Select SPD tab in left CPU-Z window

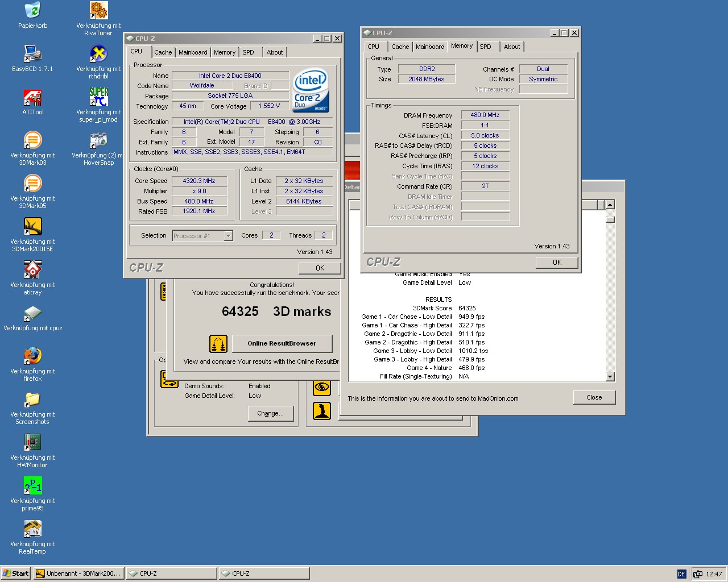248,52
